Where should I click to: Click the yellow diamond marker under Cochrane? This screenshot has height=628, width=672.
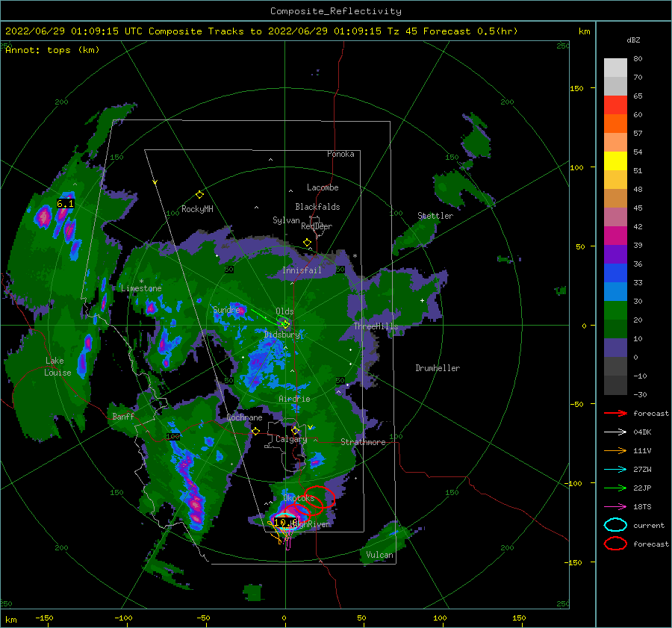[x=256, y=431]
